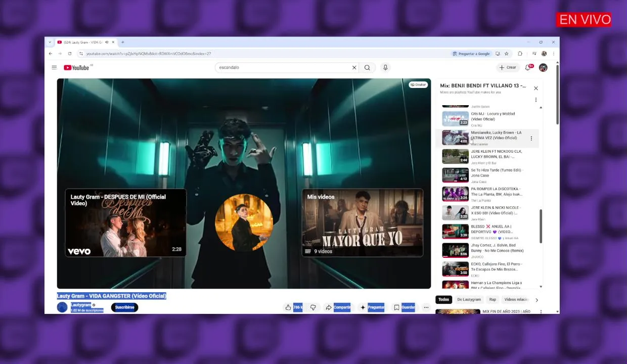Select the Todos filter chip
The image size is (627, 364).
point(443,300)
